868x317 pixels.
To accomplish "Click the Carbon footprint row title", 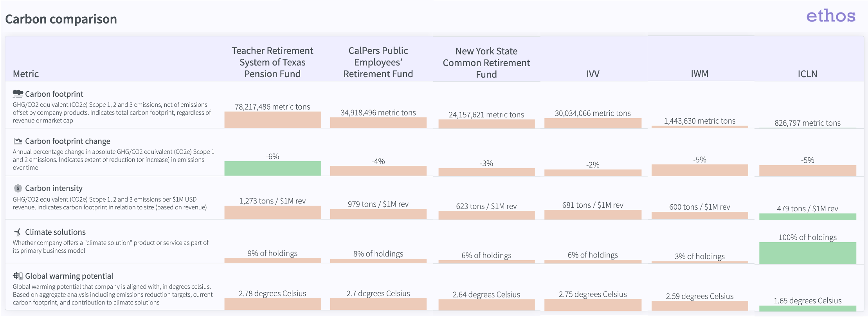I will coord(54,94).
